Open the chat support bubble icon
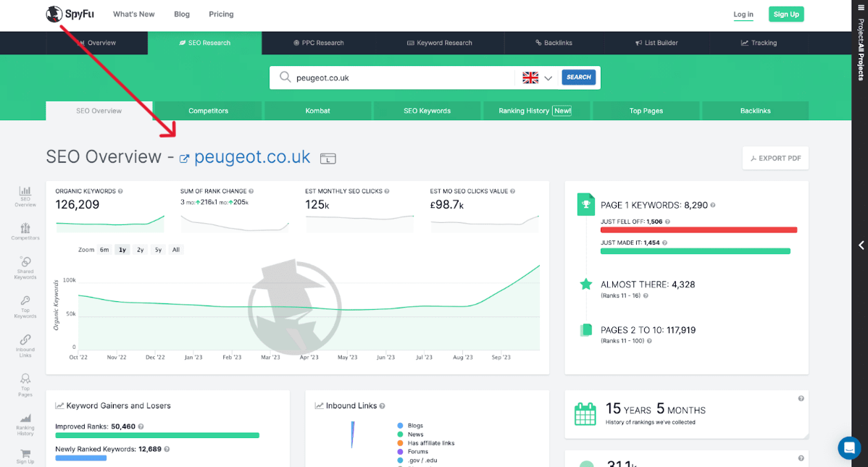Image resolution: width=868 pixels, height=467 pixels. tap(849, 447)
